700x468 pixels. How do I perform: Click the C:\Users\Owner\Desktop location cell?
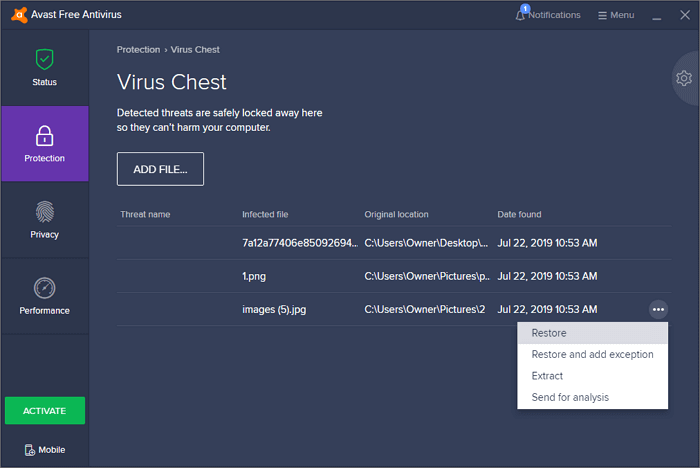(426, 243)
